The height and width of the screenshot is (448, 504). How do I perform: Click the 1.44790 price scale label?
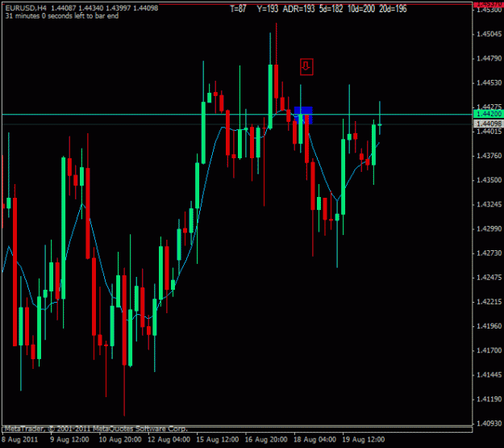tap(489, 59)
